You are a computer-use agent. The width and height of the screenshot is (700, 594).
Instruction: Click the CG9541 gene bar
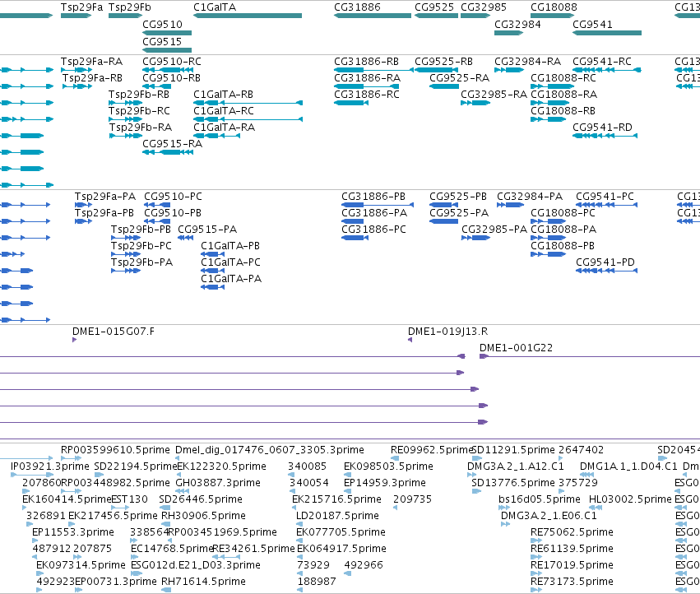[x=607, y=33]
